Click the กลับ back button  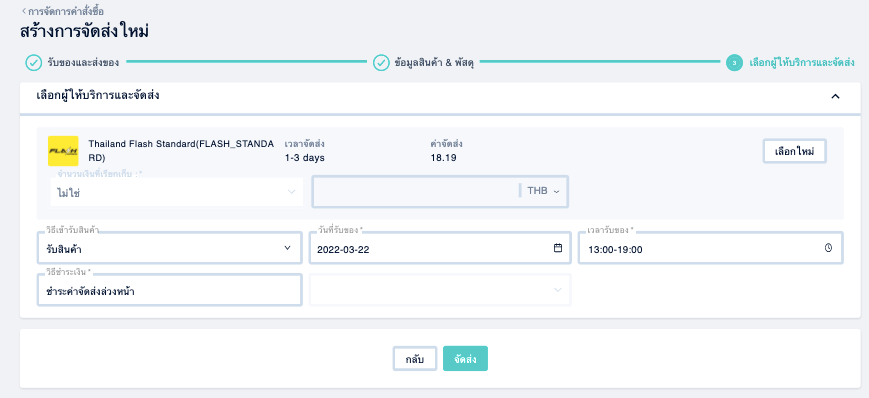point(415,359)
